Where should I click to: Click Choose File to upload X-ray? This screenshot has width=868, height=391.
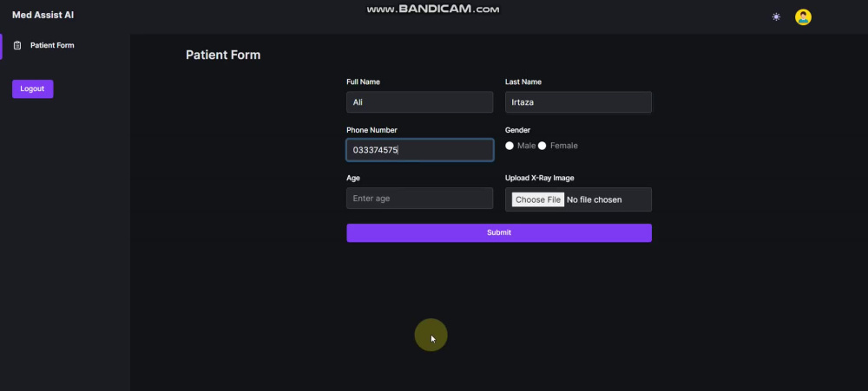click(537, 199)
